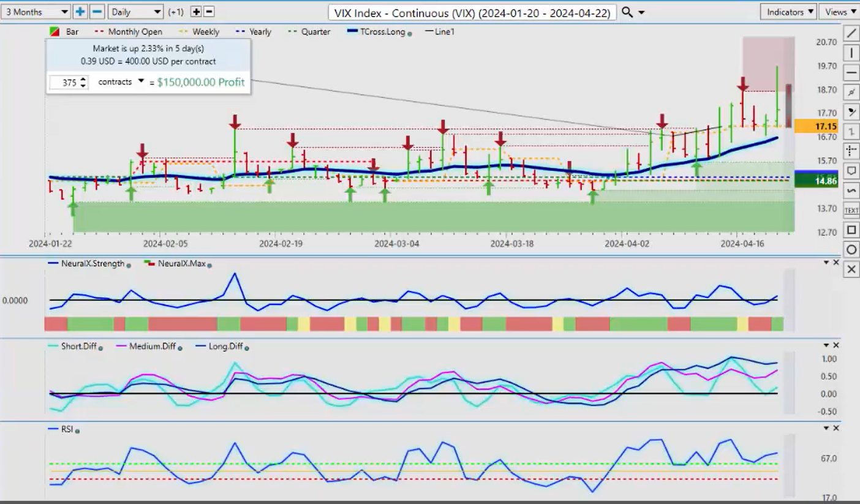
Task: Open the 3 Months range dropdown
Action: coord(36,12)
